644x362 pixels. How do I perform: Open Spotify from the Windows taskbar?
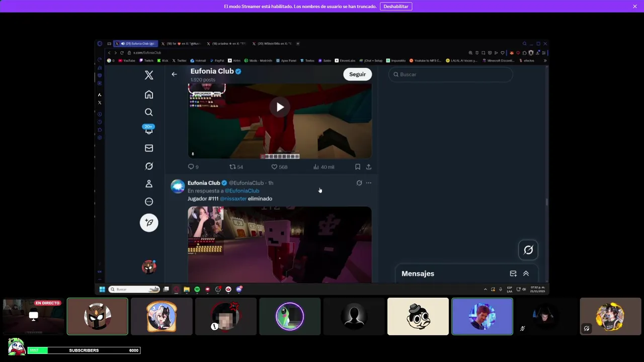coord(197,289)
